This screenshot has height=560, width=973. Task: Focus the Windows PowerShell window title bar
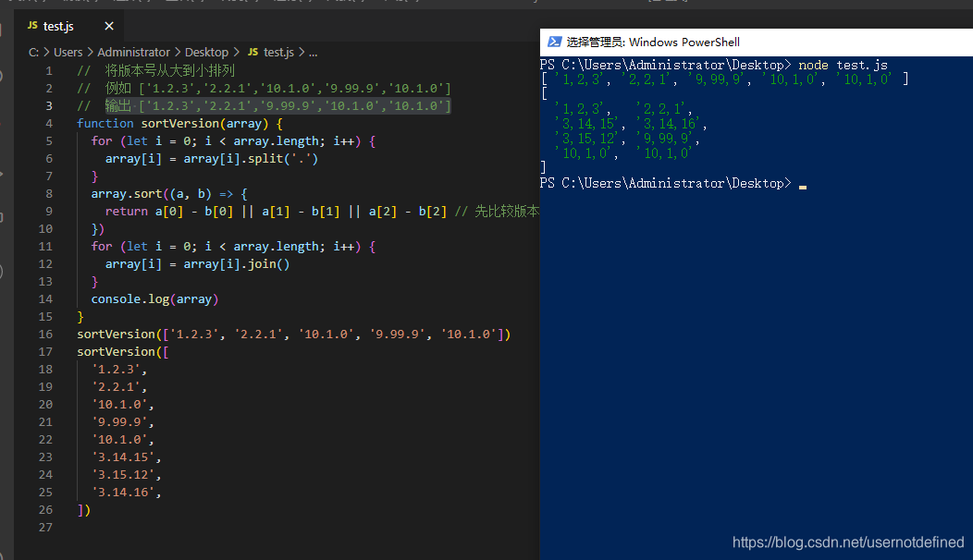click(757, 43)
